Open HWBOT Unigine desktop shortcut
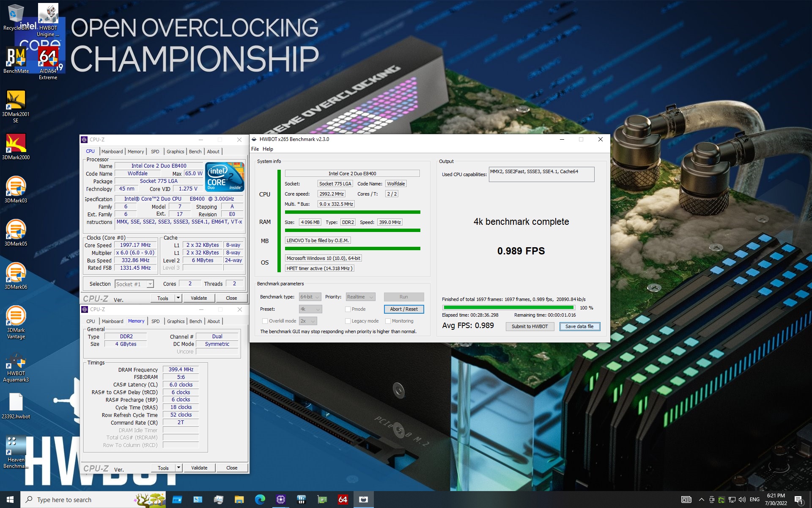The image size is (812, 508). 48,20
